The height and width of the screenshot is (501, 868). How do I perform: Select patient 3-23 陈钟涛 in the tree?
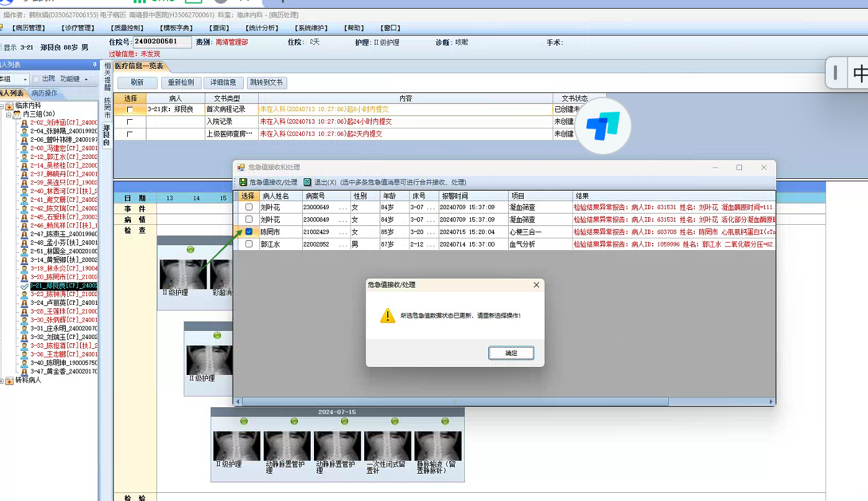[x=63, y=294]
